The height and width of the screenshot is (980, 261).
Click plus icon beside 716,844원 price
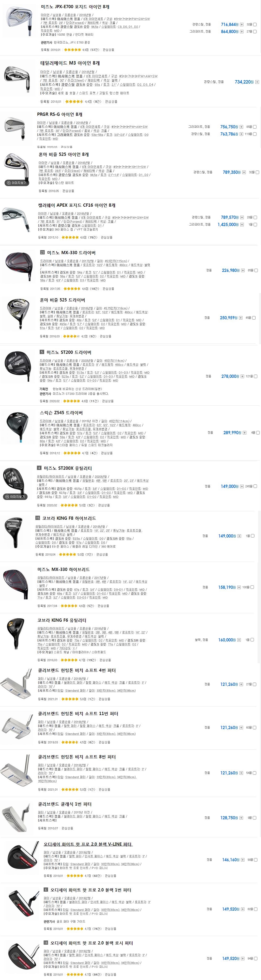click(x=241, y=24)
